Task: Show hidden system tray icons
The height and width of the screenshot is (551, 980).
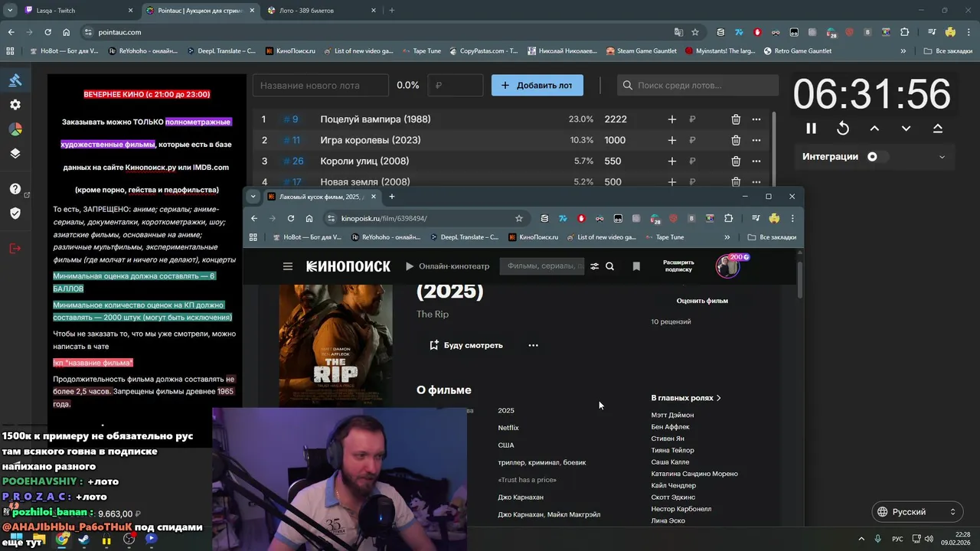Action: (861, 539)
